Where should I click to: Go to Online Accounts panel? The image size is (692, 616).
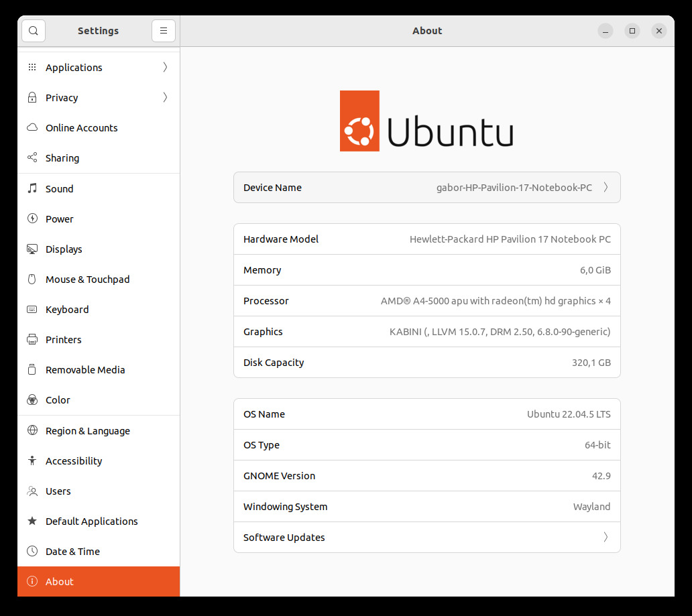coord(99,127)
